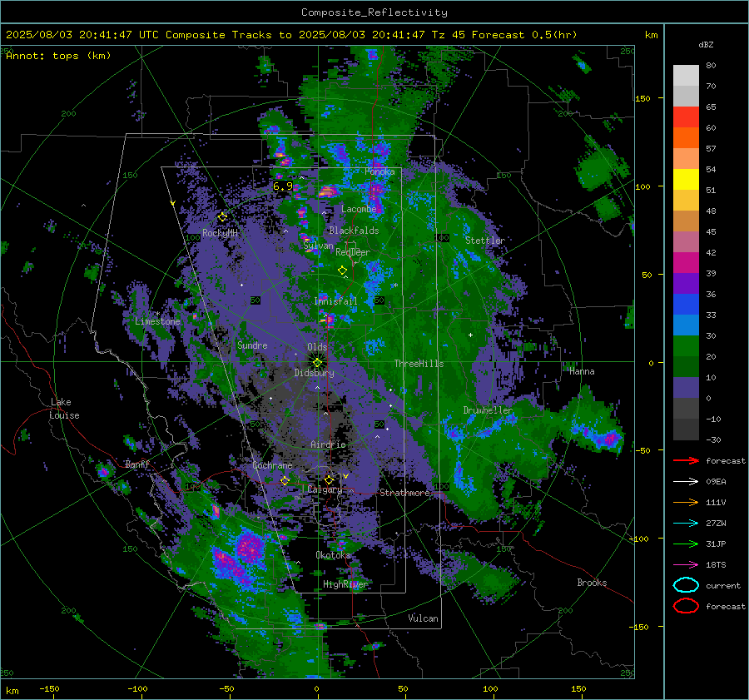Select the cyan 27ZW track arrow

point(686,524)
